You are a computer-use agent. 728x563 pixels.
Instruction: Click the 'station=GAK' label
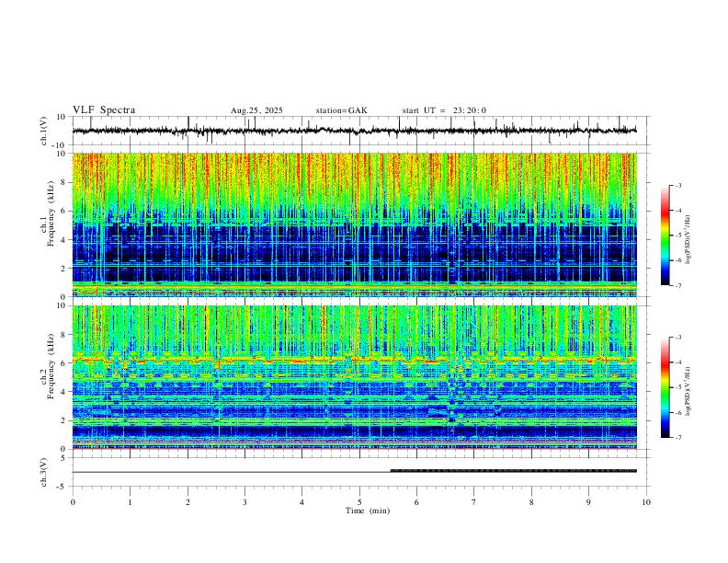tap(341, 110)
